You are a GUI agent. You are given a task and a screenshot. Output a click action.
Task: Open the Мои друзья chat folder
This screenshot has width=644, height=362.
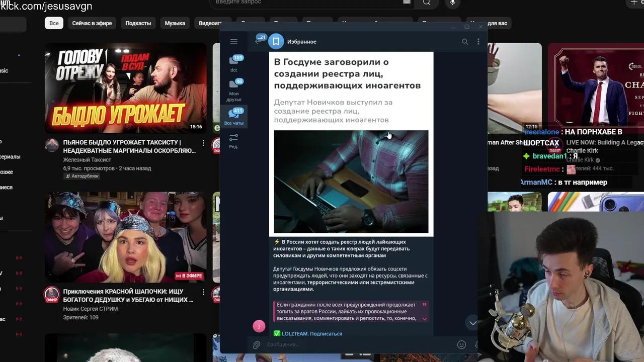coord(234,90)
